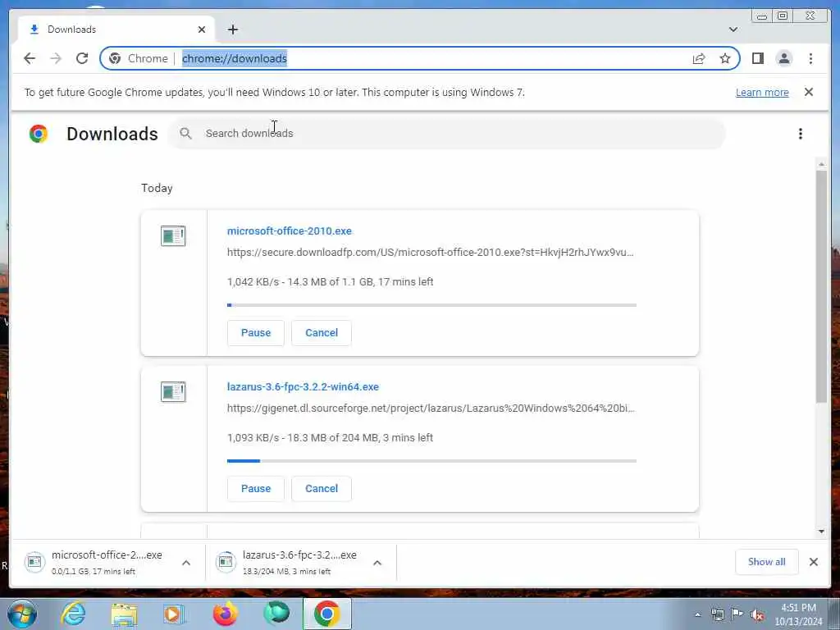This screenshot has width=840, height=630.
Task: Click the lazarus-3.6-fpc file icon
Action: pos(173,391)
